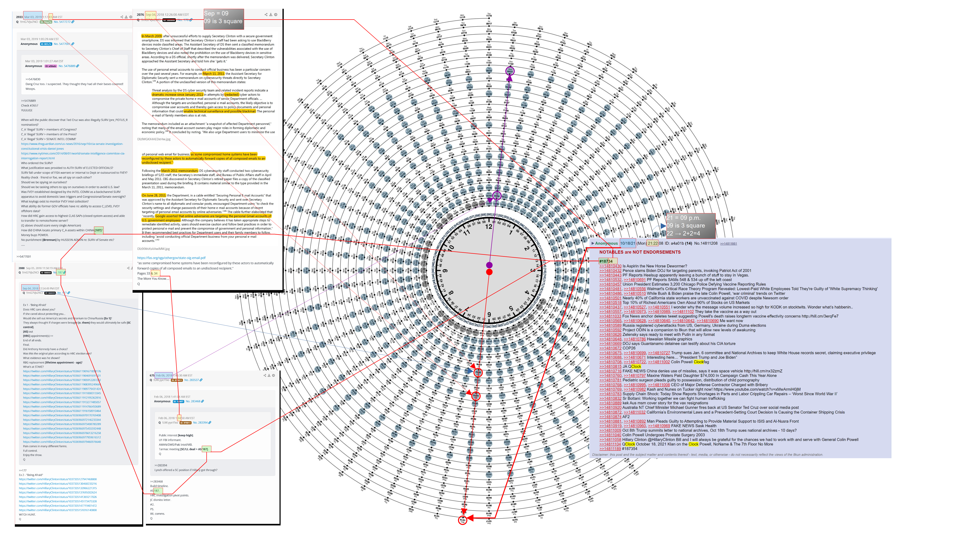Click image filename DIzIWGKX4AEDeHw.jpg
This screenshot has width=980, height=539.
(154, 139)
